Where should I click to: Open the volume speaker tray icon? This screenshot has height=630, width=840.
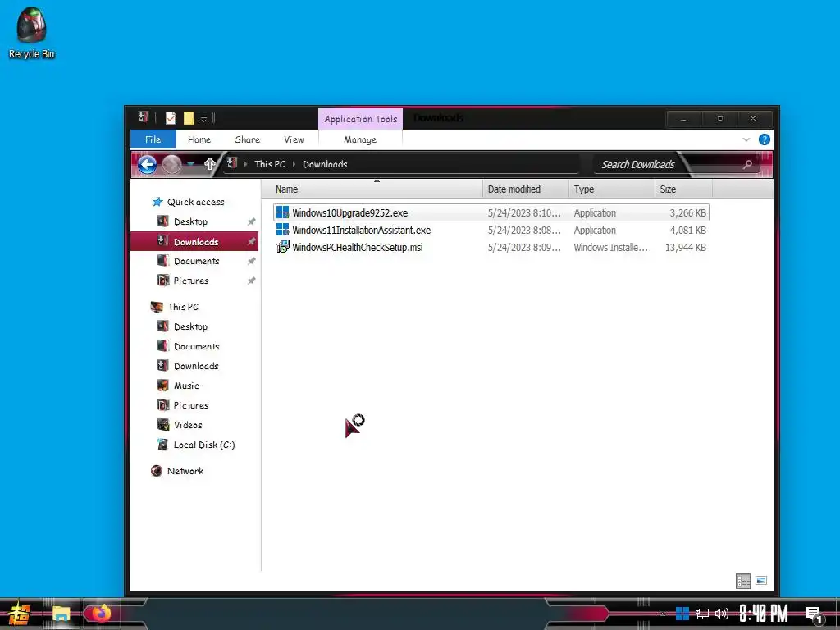(721, 614)
